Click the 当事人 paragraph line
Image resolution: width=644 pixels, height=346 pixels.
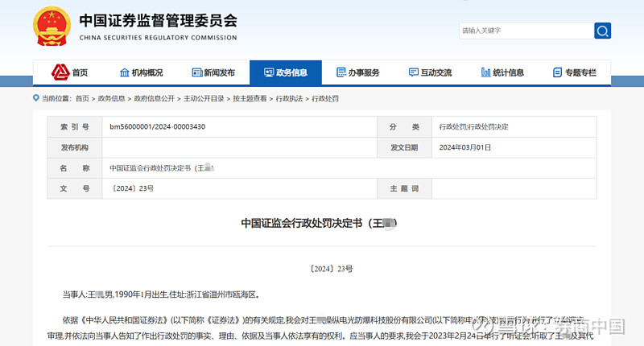tap(161, 295)
